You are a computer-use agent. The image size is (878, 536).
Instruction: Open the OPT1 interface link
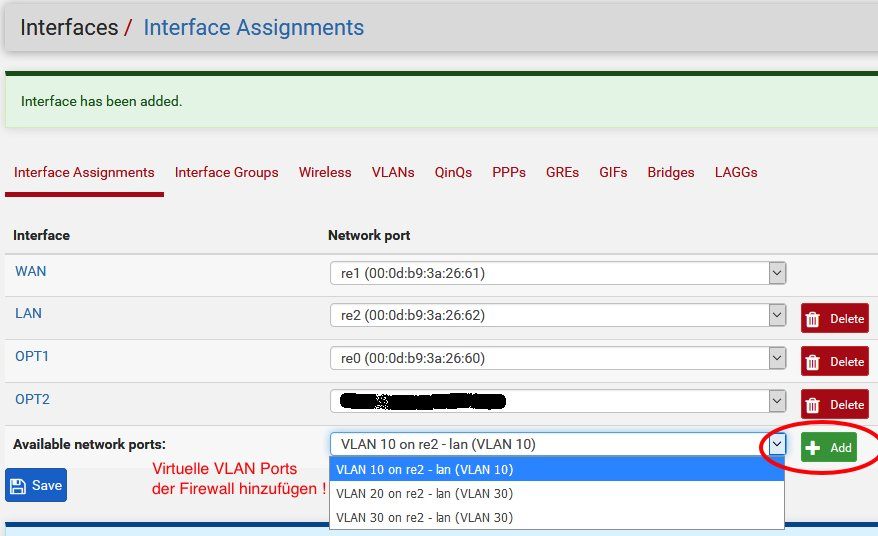[x=32, y=356]
